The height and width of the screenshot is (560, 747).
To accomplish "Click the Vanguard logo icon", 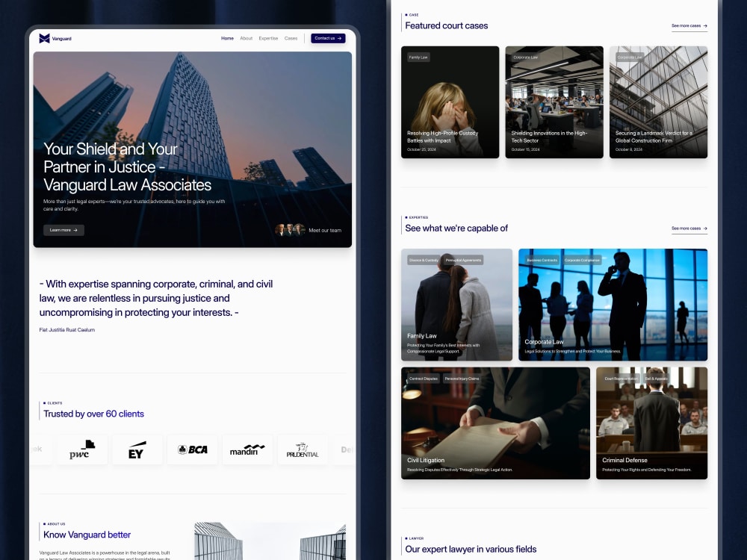I will click(x=44, y=39).
